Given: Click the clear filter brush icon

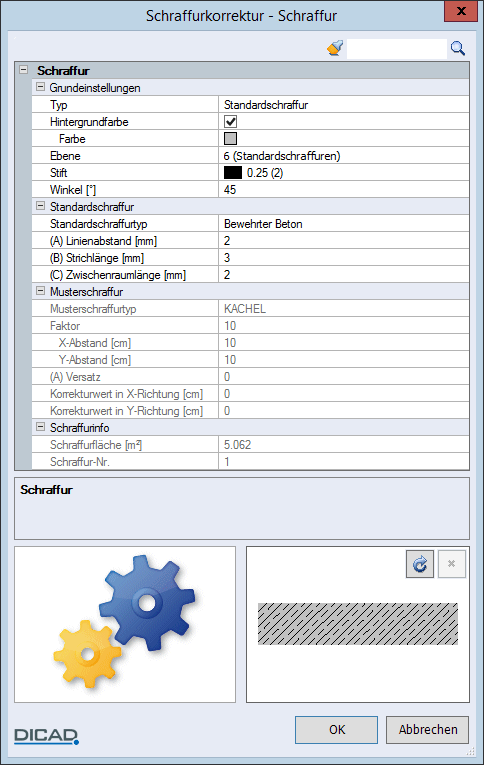Looking at the screenshot, I should coord(335,48).
